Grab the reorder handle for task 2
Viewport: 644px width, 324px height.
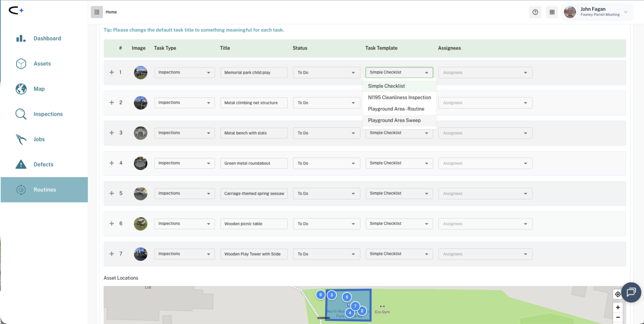(x=111, y=103)
